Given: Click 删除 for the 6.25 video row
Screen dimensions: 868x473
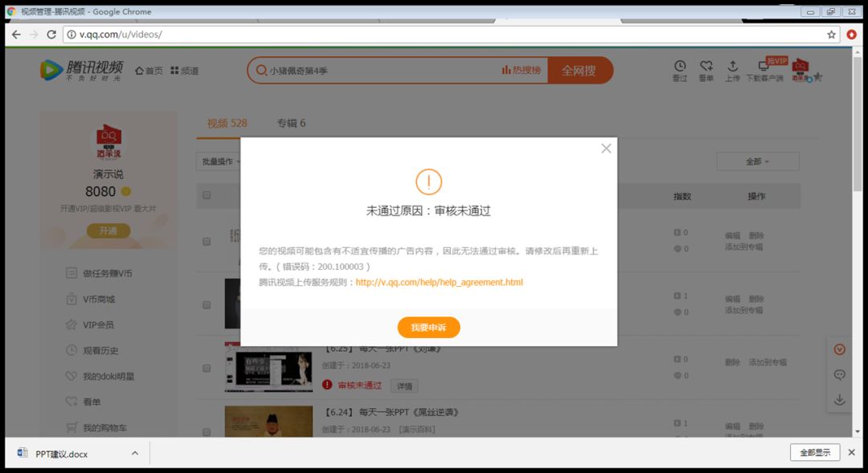Looking at the screenshot, I should point(732,362).
